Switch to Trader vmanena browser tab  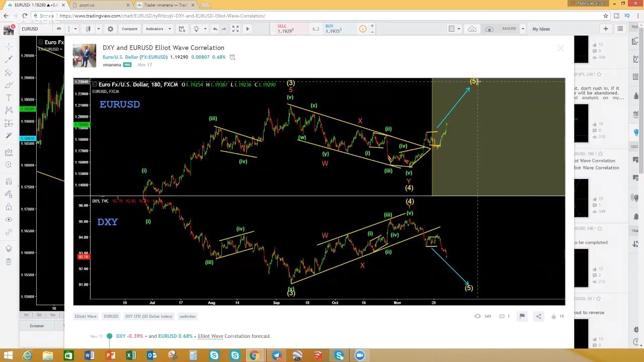[165, 5]
